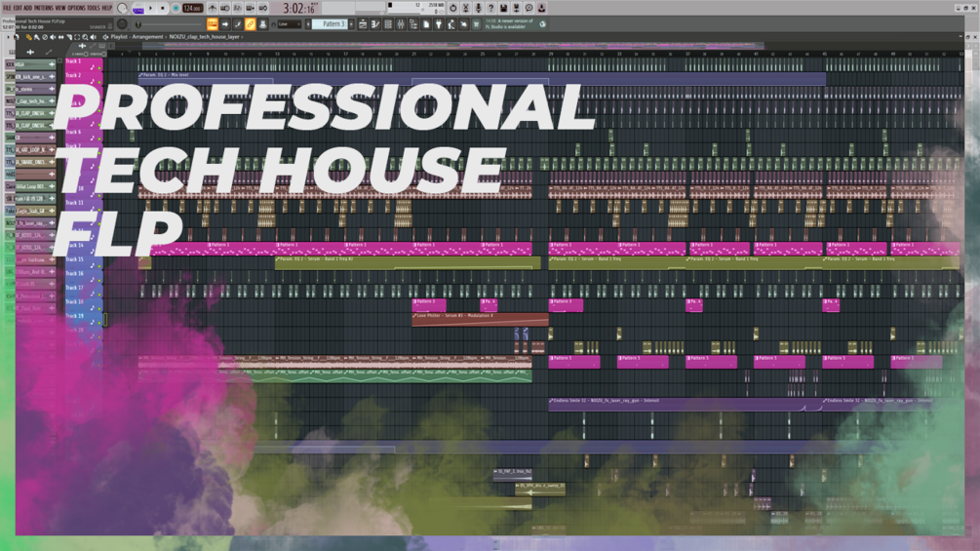Click the transport Play button
980x551 pixels.
point(150,8)
